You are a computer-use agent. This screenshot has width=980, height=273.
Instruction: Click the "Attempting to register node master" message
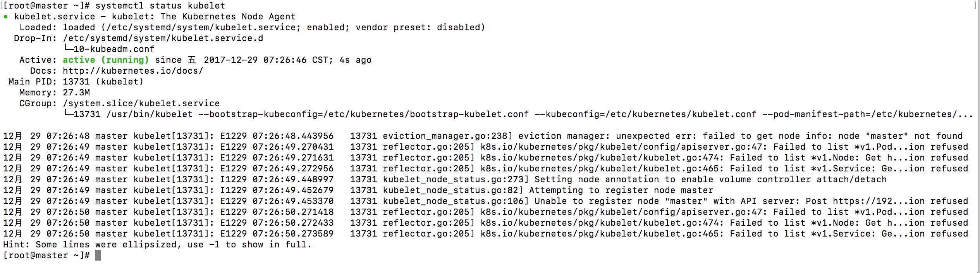pos(621,190)
